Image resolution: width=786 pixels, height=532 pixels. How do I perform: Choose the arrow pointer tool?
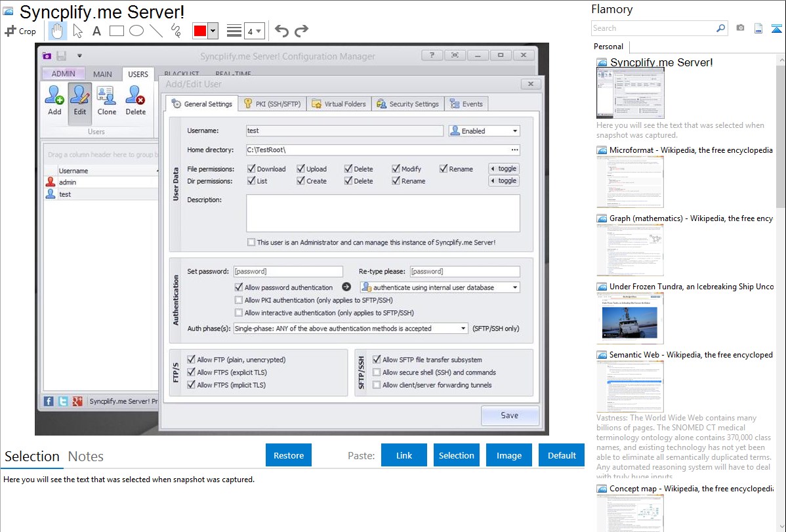(x=77, y=31)
